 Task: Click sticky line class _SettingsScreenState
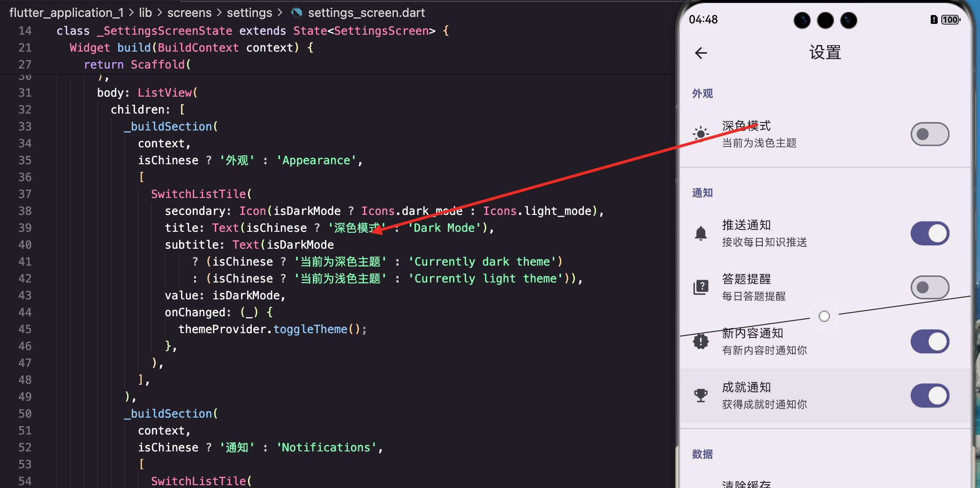click(253, 31)
